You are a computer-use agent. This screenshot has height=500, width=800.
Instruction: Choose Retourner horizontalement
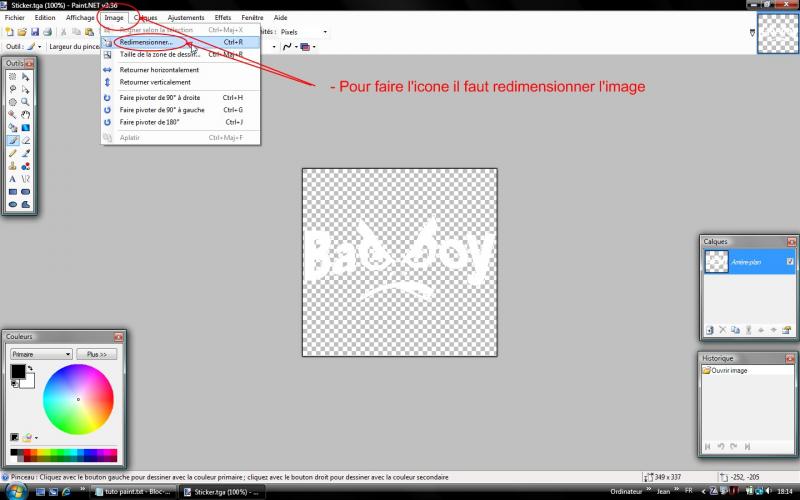pyautogui.click(x=181, y=69)
